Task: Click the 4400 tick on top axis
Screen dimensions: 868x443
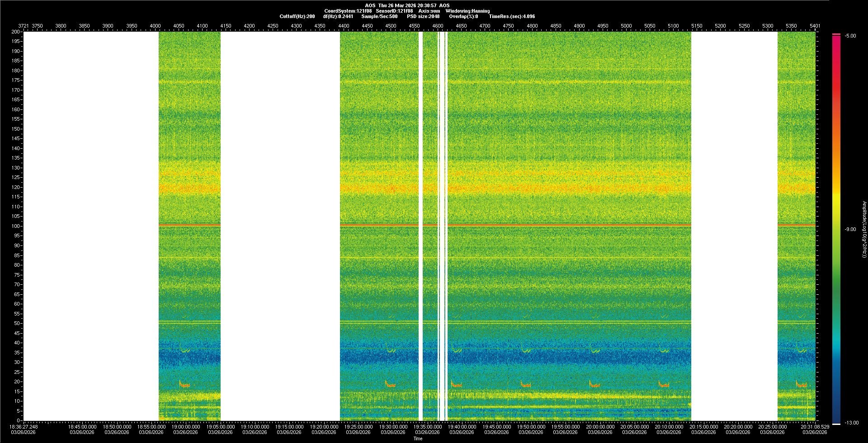Action: coord(344,26)
